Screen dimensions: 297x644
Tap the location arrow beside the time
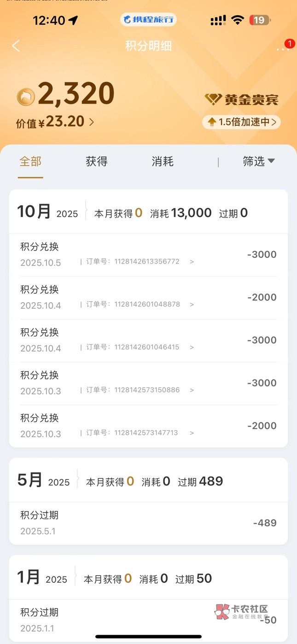[x=73, y=20]
